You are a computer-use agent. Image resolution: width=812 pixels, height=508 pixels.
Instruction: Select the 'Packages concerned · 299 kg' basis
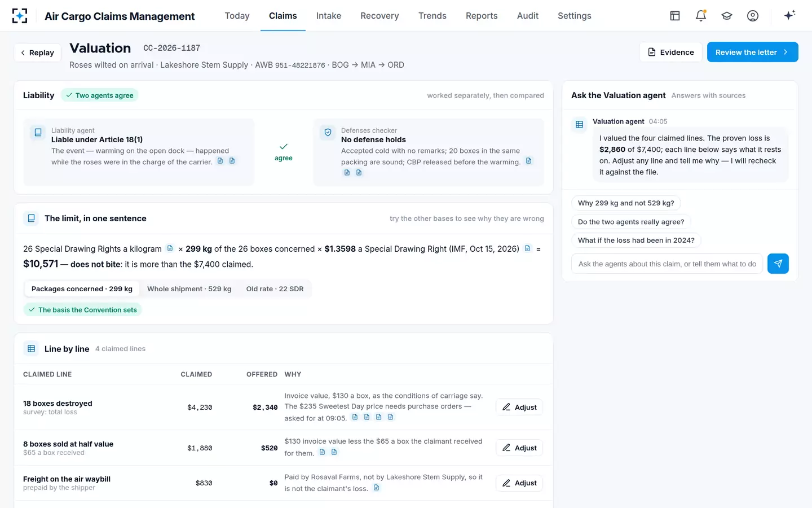tap(82, 288)
